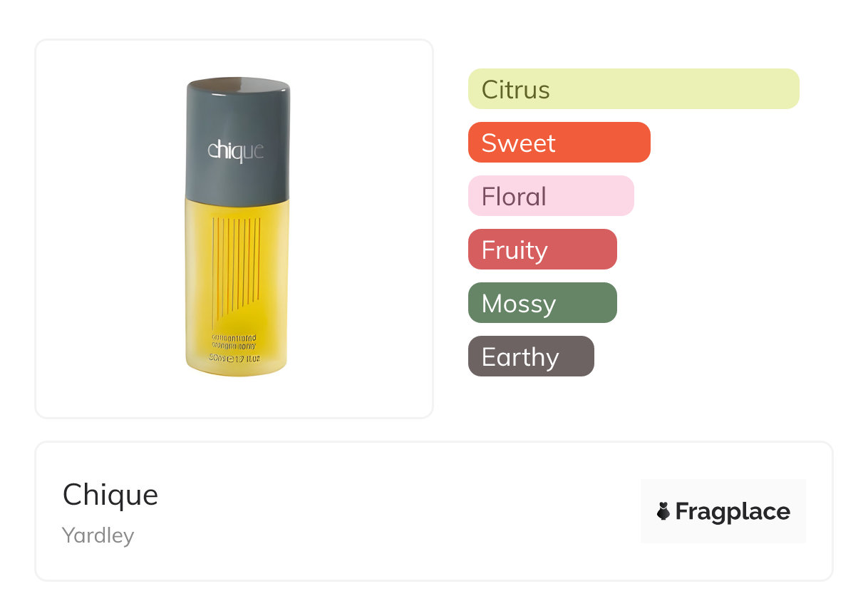Select the dark Earthy accord bar
868x616 pixels.
point(531,356)
